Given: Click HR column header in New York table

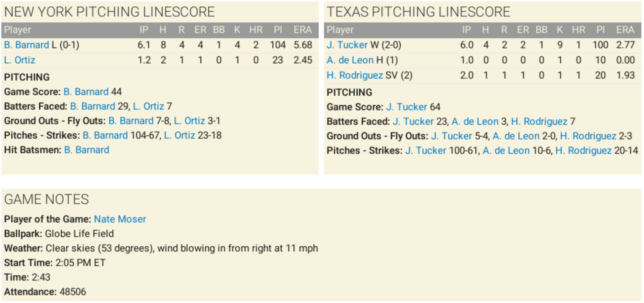Looking at the screenshot, I should 256,30.
